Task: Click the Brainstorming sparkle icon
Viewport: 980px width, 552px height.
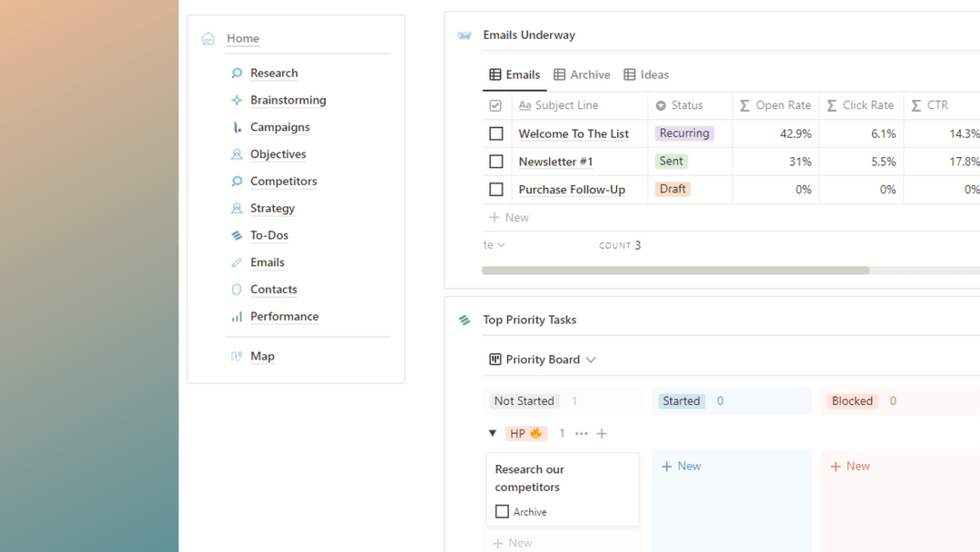Action: 235,100
